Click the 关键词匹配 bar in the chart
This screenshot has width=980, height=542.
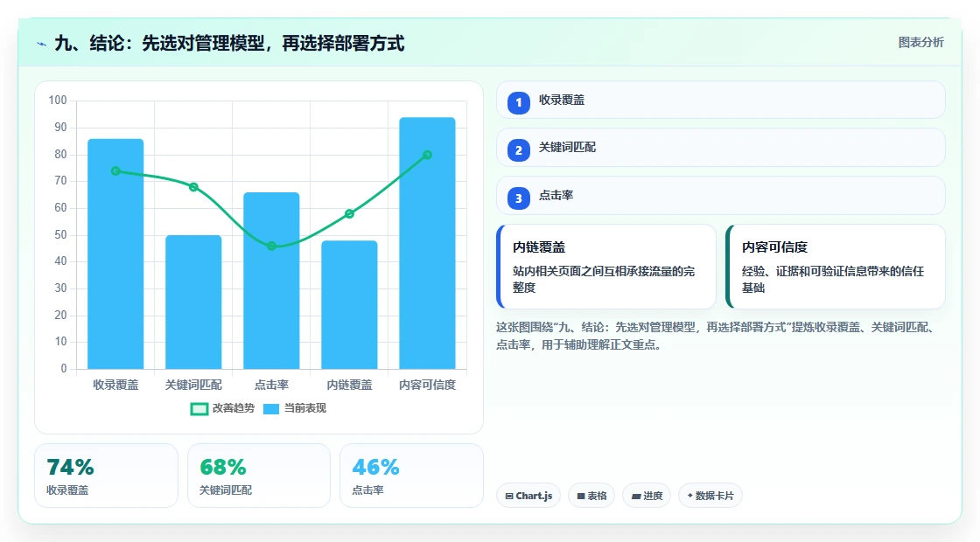pyautogui.click(x=193, y=302)
